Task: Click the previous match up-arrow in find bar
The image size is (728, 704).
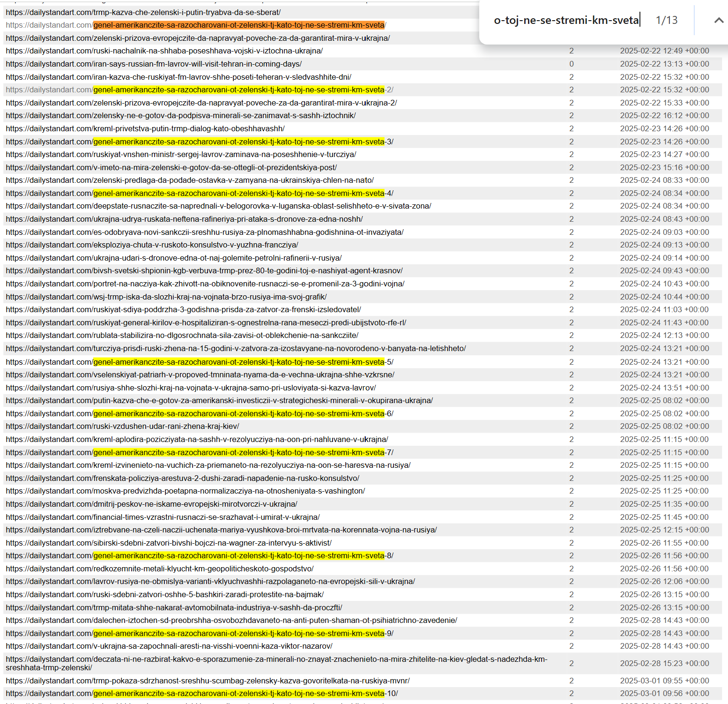Action: tap(718, 20)
